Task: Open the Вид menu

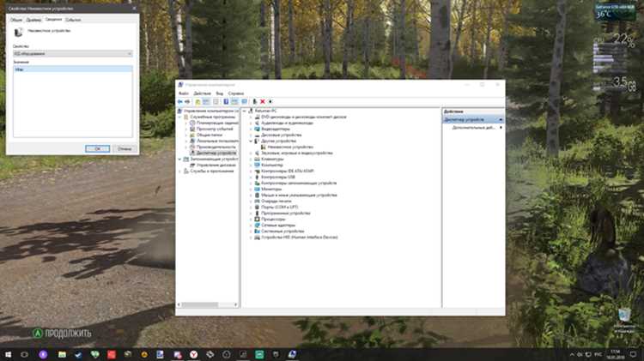Action: point(219,93)
